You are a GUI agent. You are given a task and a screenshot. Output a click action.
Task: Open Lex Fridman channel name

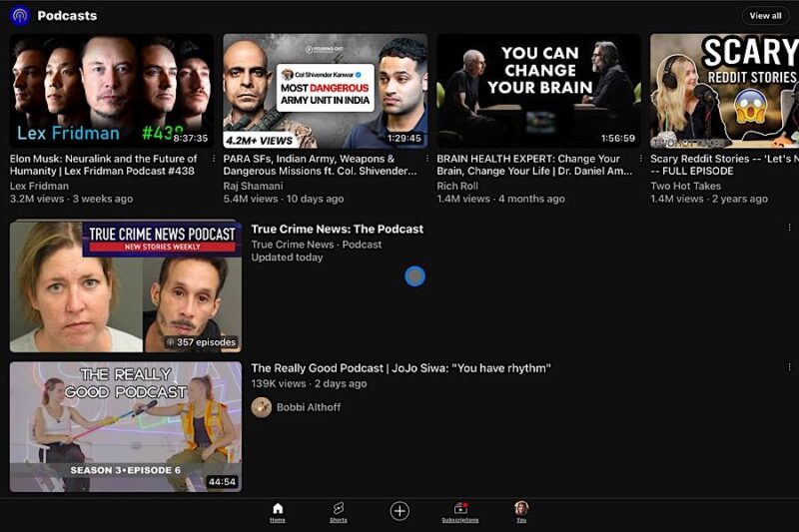39,186
